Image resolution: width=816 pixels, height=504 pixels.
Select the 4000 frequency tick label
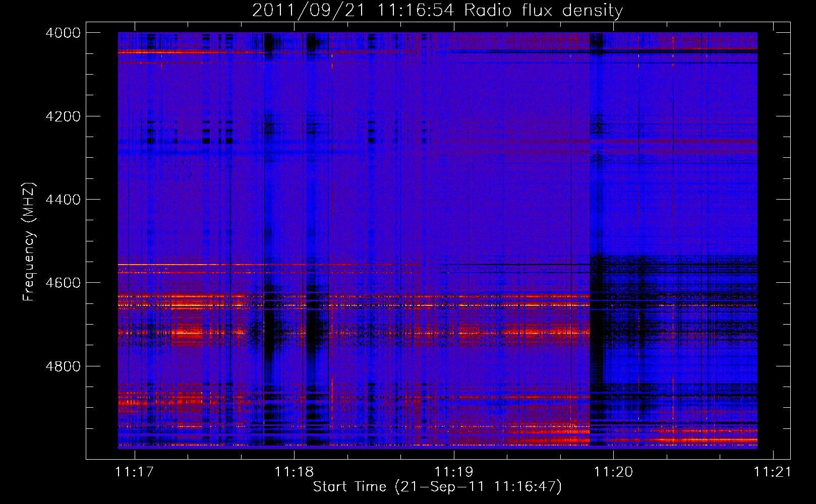(63, 33)
